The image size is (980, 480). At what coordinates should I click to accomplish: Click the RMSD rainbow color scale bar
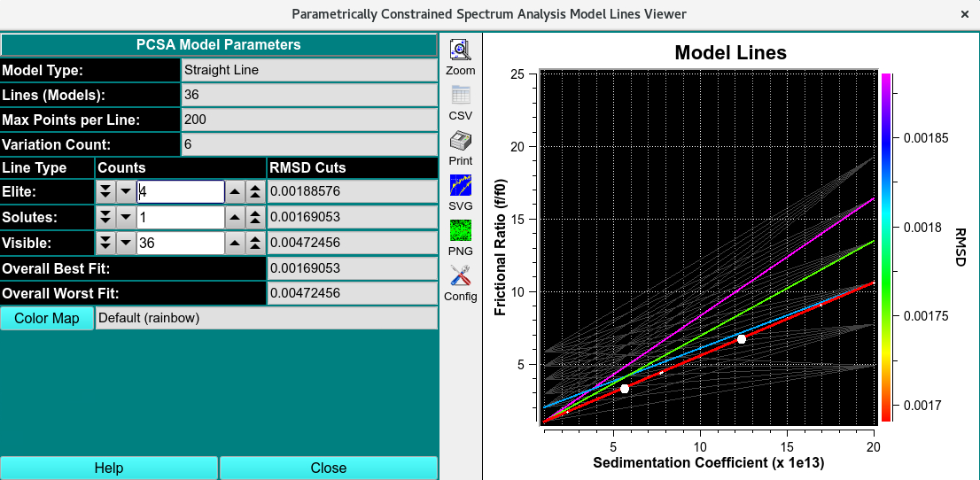coord(886,246)
